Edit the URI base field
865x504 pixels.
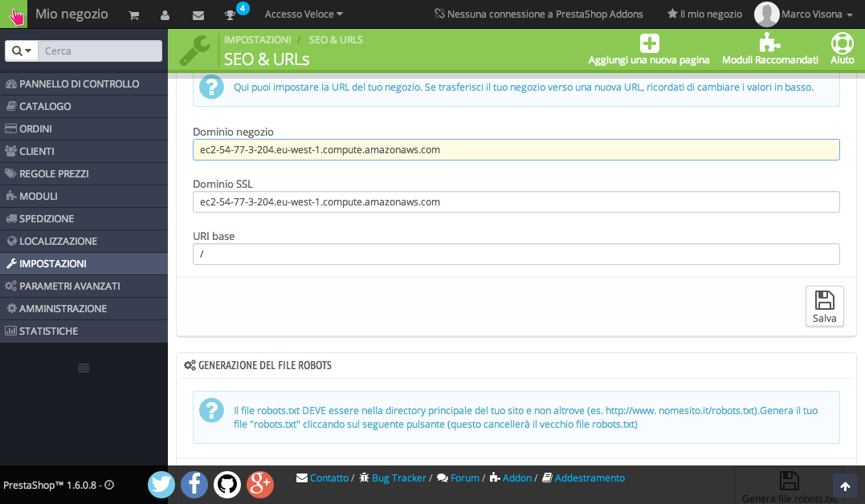(516, 254)
